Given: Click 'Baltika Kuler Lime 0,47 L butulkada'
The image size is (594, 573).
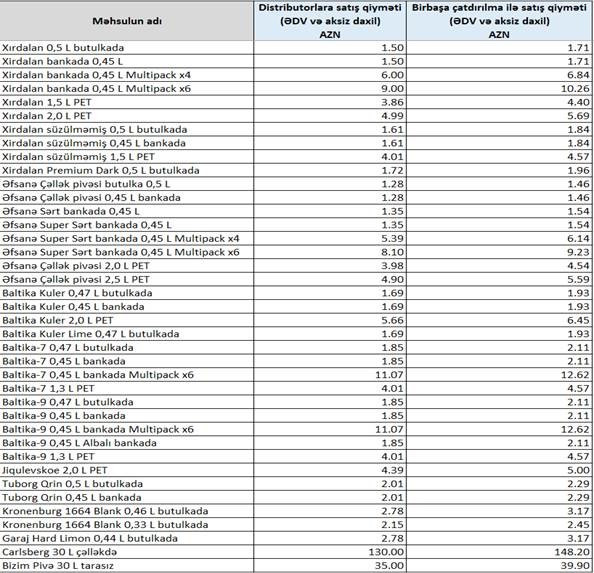Looking at the screenshot, I should tap(127, 334).
